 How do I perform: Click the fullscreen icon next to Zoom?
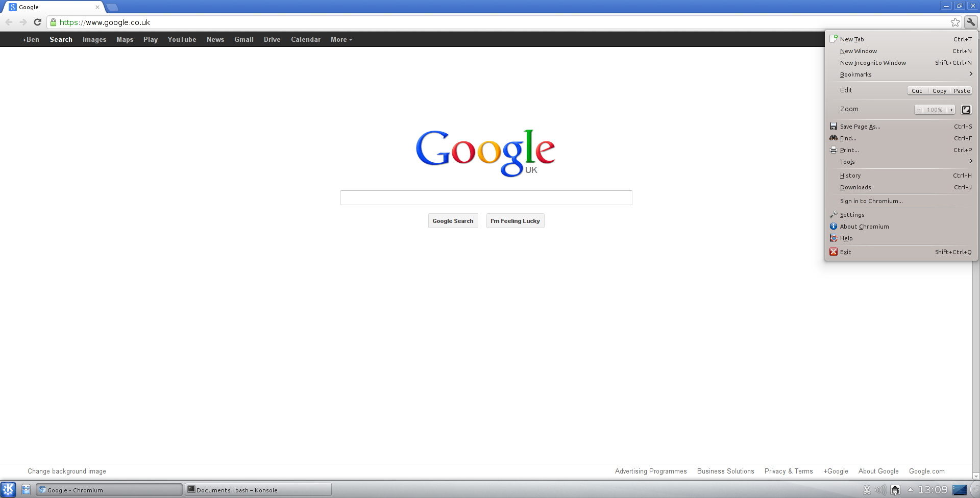click(966, 110)
